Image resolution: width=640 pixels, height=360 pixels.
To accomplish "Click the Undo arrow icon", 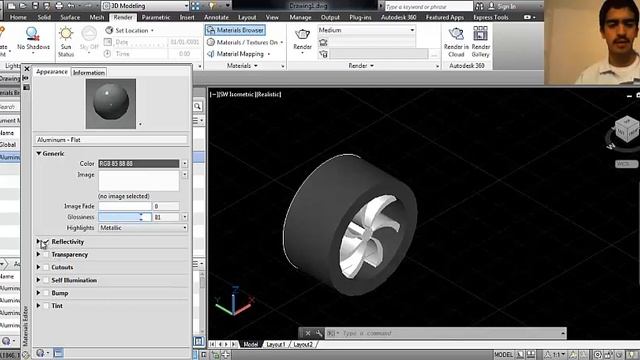I will point(71,6).
